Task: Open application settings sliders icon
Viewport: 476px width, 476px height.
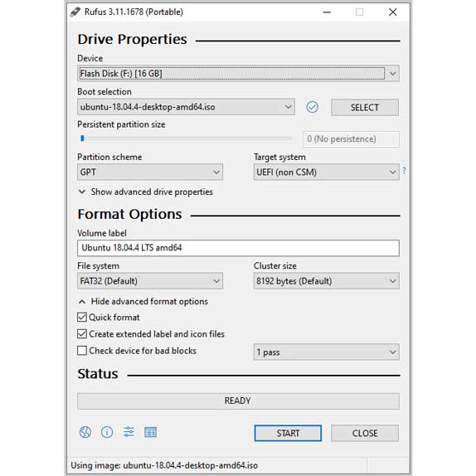Action: 129,432
